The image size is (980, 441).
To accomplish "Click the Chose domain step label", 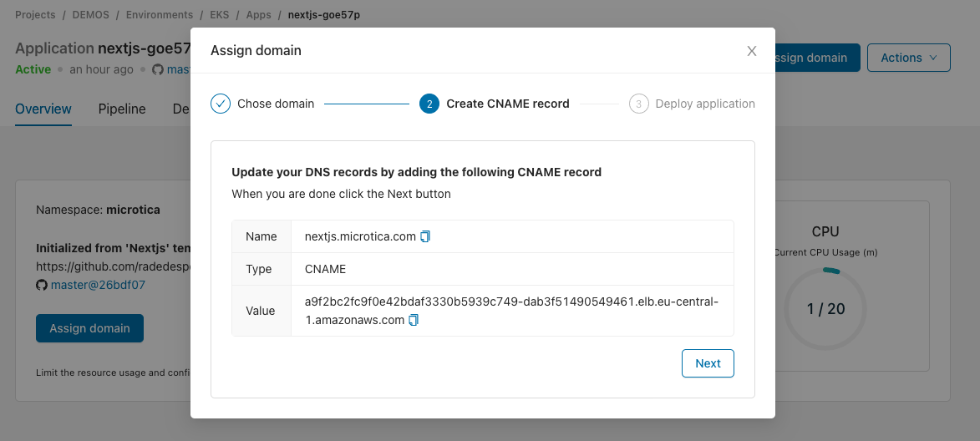I will click(276, 104).
